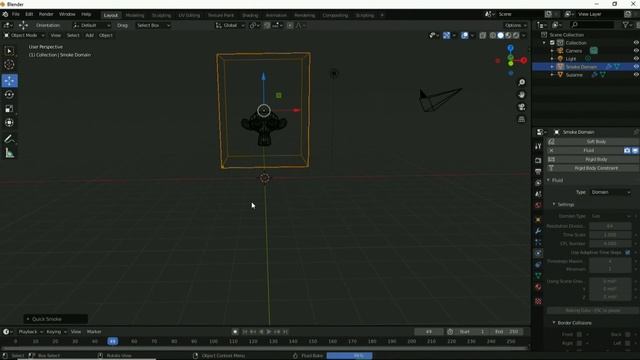Open the Object properties tab
This screenshot has width=640, height=360.
point(538,220)
